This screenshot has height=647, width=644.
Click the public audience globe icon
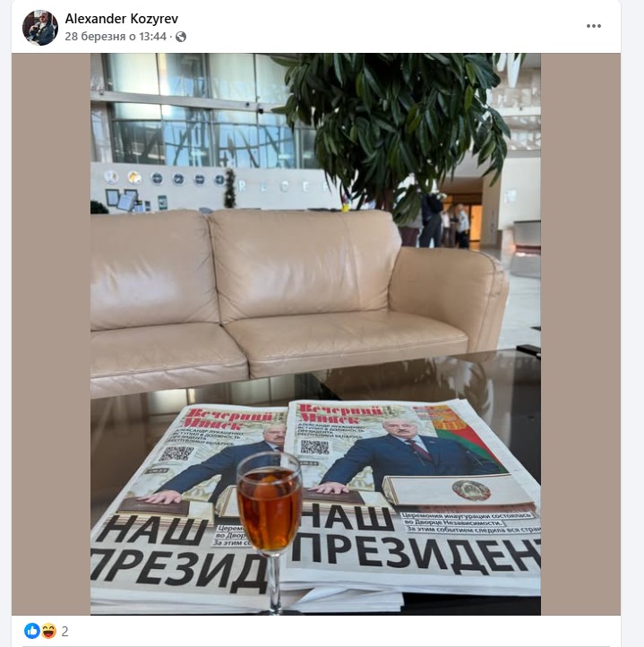point(181,37)
